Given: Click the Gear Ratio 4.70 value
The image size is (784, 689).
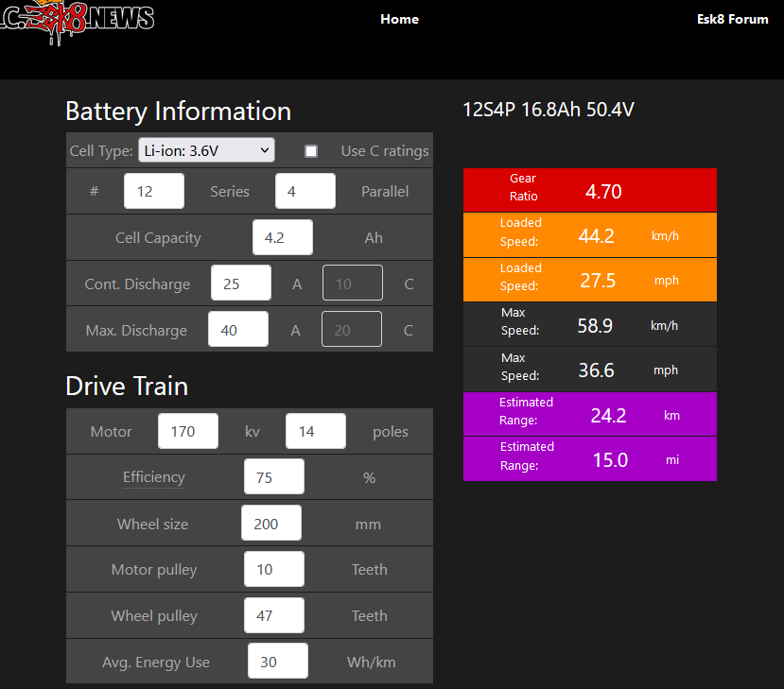Looking at the screenshot, I should [x=603, y=191].
